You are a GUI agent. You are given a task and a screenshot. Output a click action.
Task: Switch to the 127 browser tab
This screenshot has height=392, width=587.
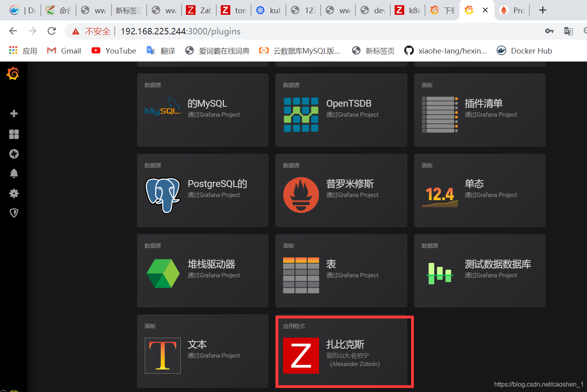coord(303,10)
